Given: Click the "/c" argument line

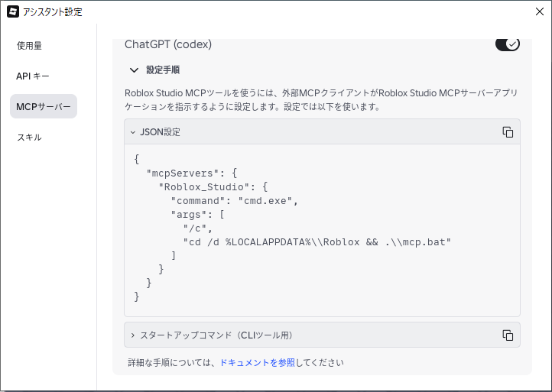Looking at the screenshot, I should (197, 228).
